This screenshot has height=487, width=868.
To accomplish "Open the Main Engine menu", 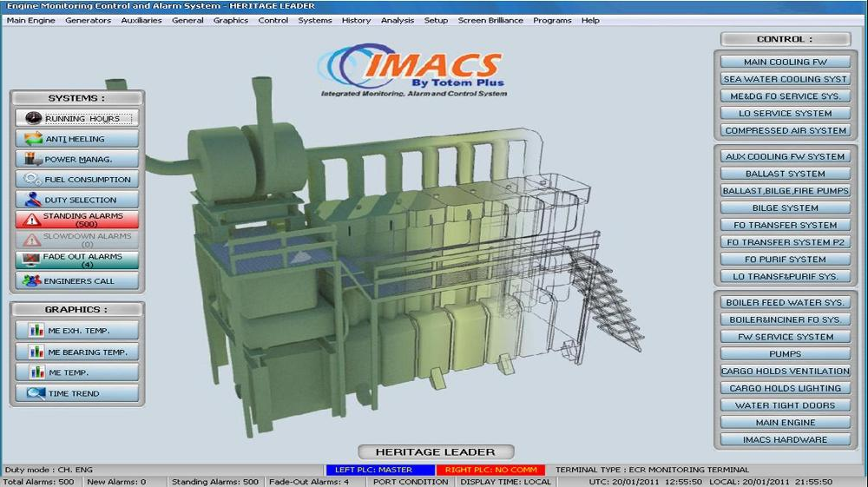I will coord(30,20).
